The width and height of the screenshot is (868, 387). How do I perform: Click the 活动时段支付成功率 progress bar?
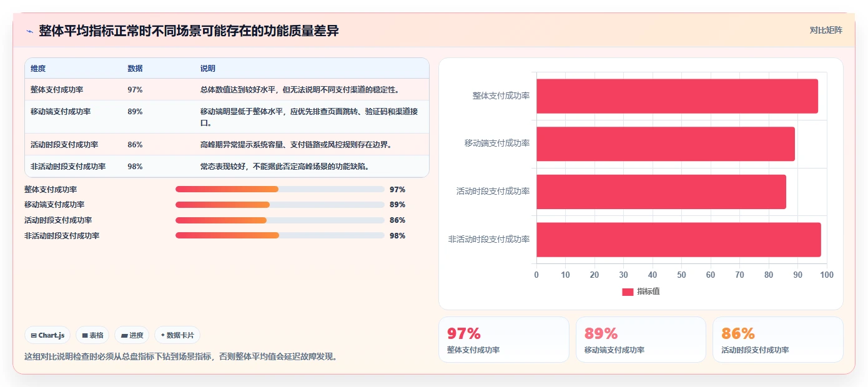point(280,220)
